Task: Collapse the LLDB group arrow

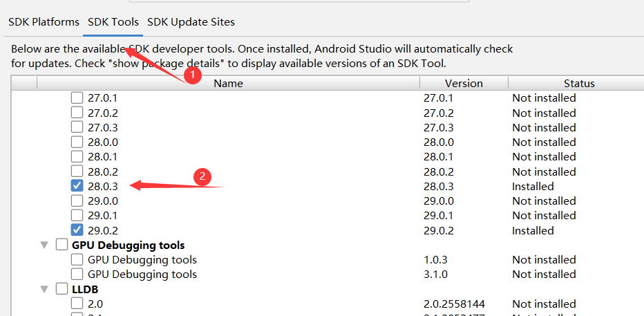Action: tap(44, 289)
